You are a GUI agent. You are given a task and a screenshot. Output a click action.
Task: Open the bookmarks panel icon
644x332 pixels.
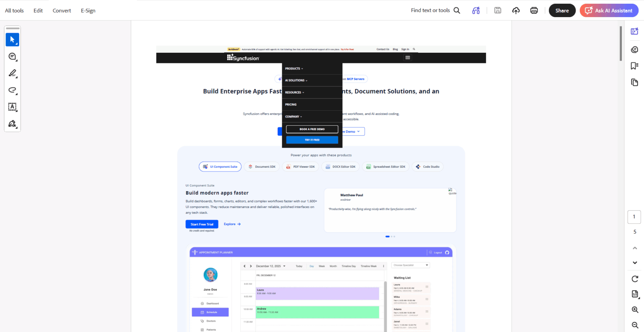click(634, 66)
